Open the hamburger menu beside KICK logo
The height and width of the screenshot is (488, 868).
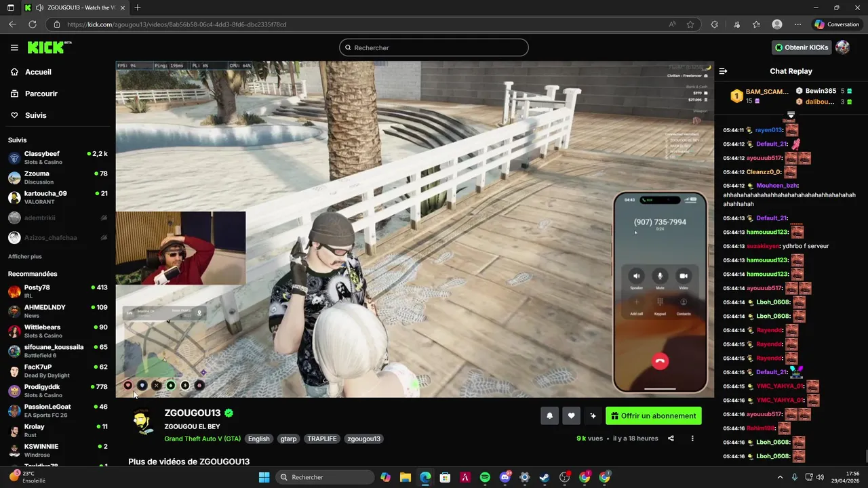point(14,47)
